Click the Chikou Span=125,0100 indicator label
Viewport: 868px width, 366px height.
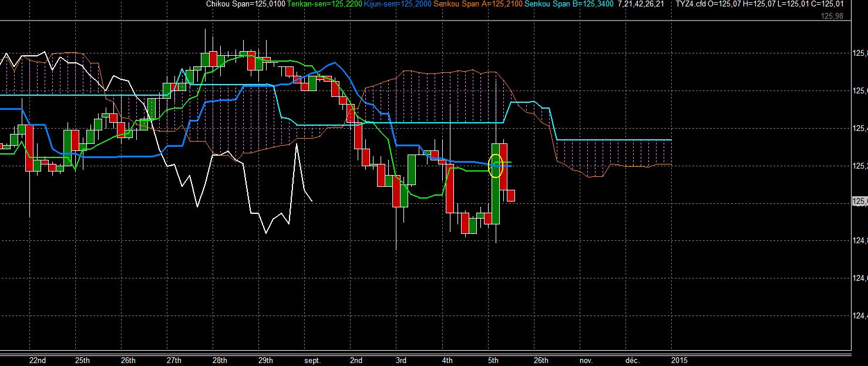245,4
